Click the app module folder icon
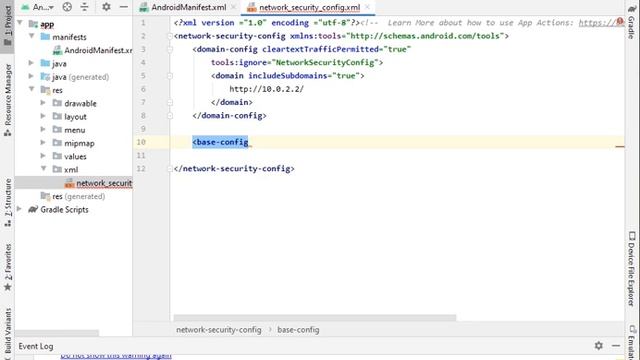This screenshot has width=640, height=360. (33, 24)
